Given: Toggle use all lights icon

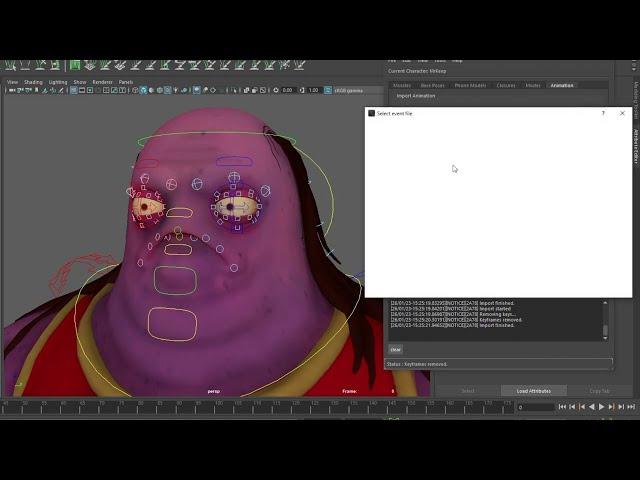Looking at the screenshot, I should [x=176, y=90].
